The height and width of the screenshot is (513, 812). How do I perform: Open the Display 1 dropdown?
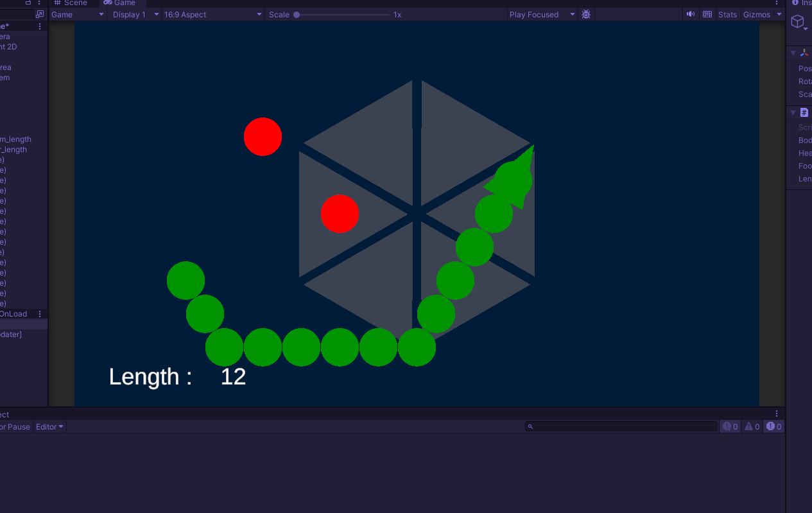point(134,14)
